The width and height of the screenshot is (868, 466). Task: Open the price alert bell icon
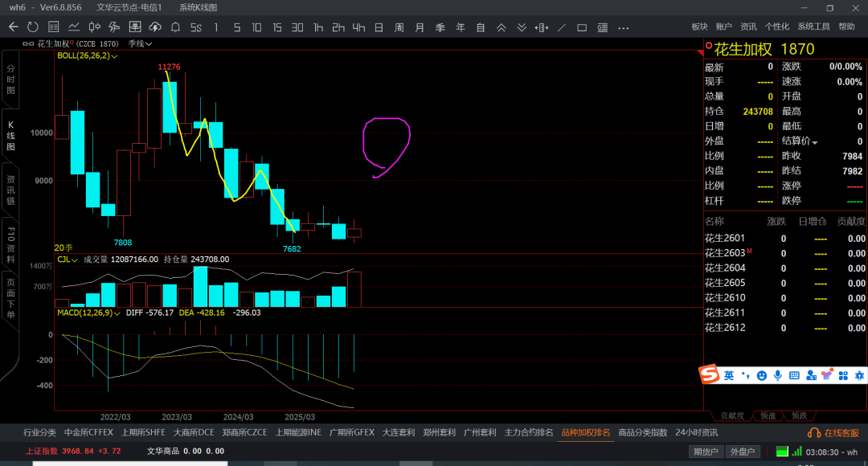[175, 27]
